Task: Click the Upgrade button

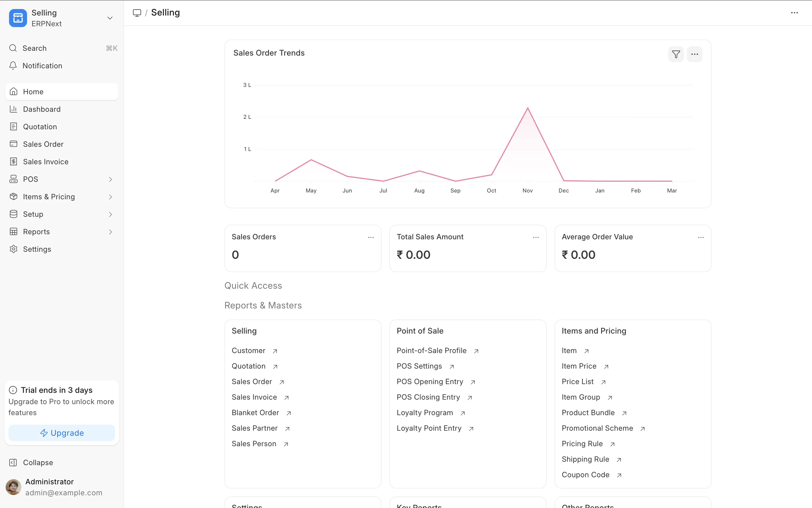Action: click(62, 433)
